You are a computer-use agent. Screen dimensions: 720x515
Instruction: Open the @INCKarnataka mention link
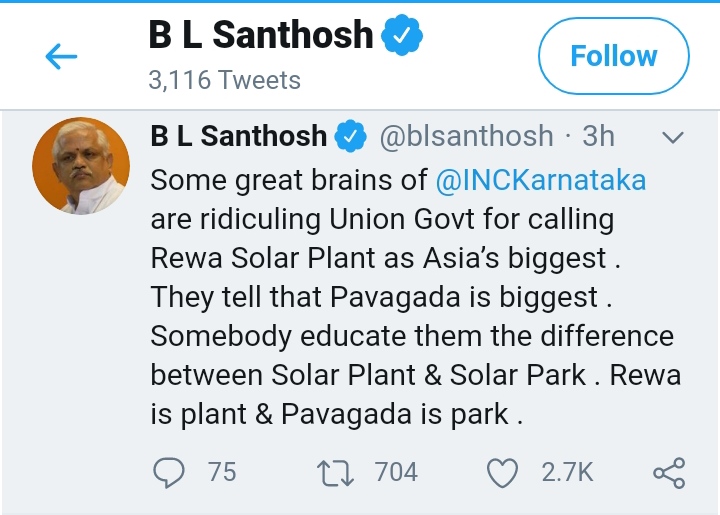click(540, 181)
